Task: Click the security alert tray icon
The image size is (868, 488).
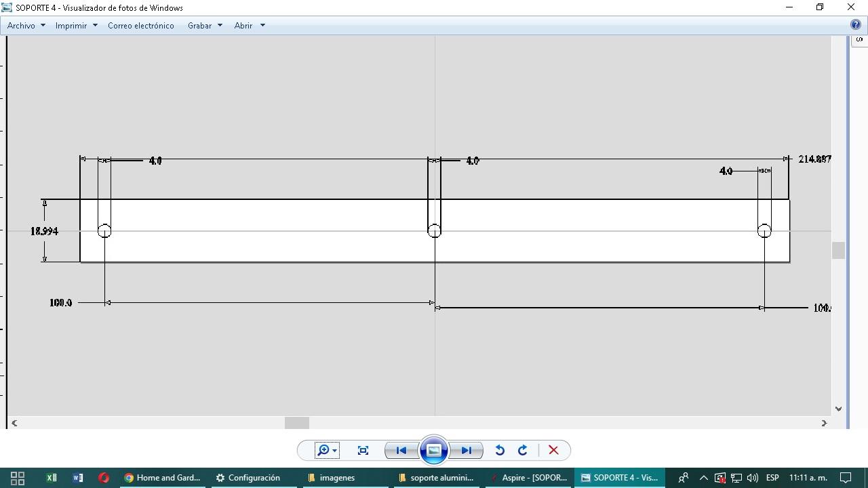Action: [x=720, y=478]
